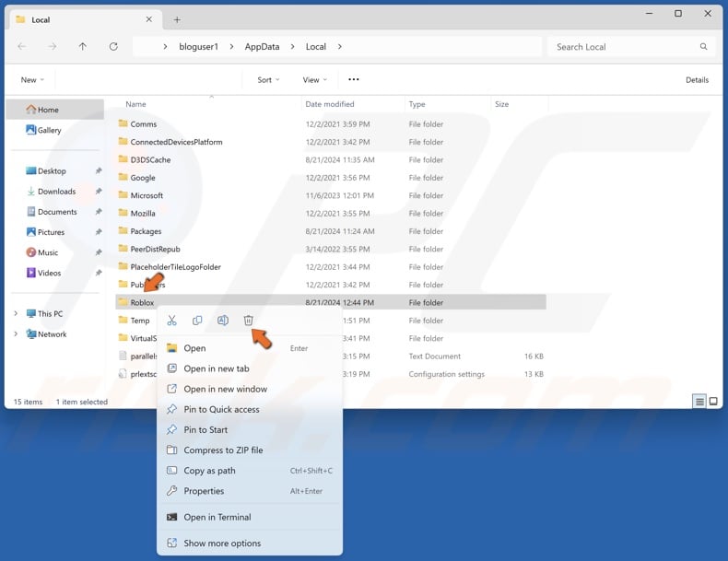Click chevron after bloguser1 in address bar
This screenshot has height=561, width=728.
pos(231,46)
